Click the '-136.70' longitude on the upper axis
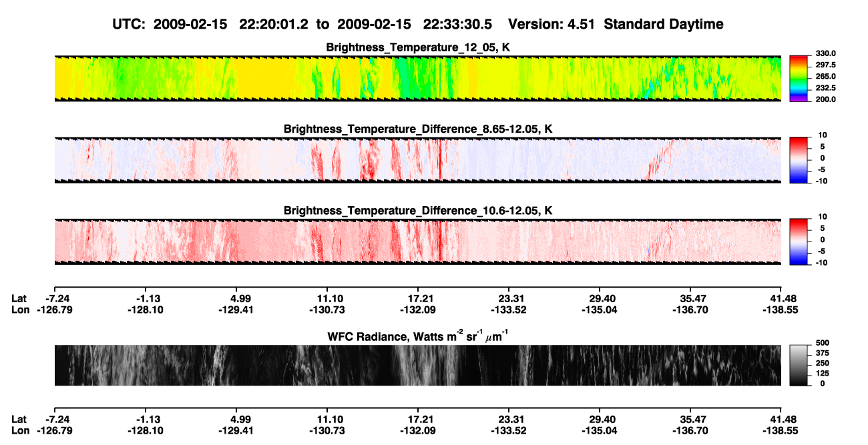This screenshot has height=445, width=868. coord(690,310)
